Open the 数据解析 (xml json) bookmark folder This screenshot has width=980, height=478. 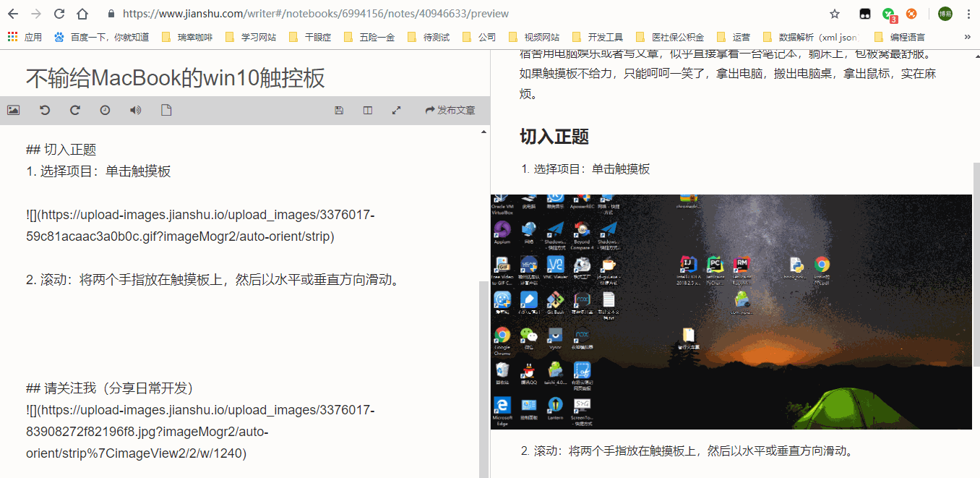[809, 37]
